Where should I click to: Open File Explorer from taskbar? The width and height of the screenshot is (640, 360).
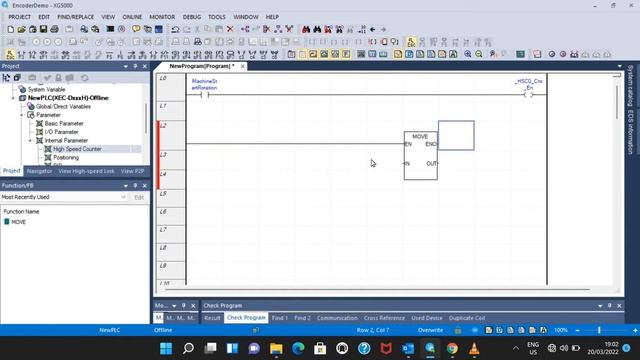tap(276, 348)
